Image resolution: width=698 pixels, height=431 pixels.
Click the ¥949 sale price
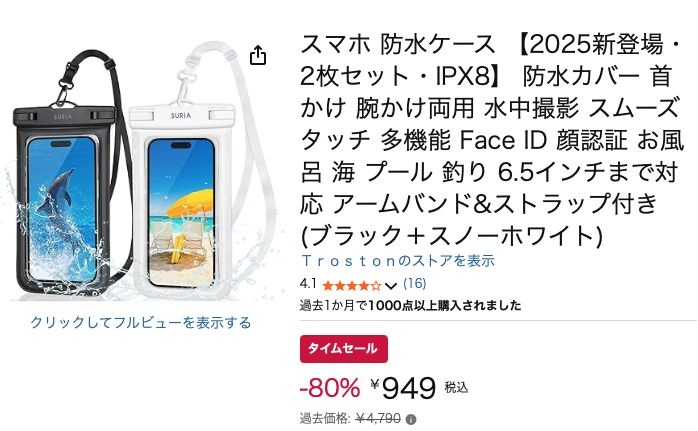[x=403, y=386]
